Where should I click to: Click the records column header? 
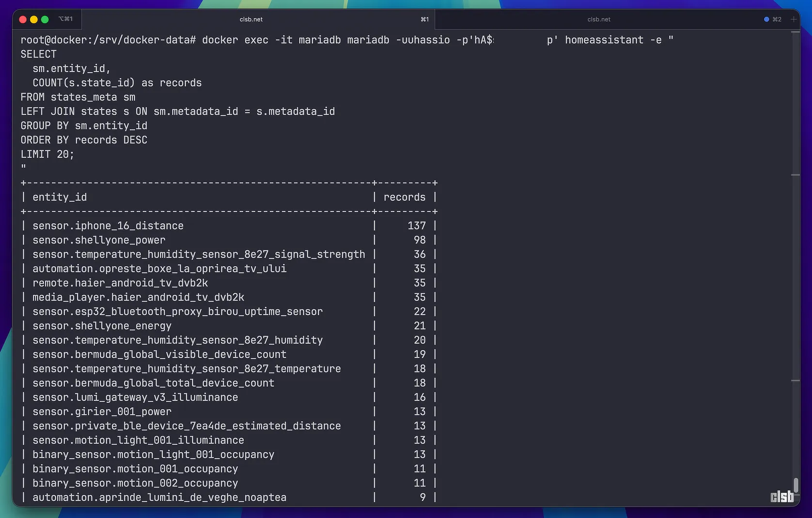(x=404, y=198)
